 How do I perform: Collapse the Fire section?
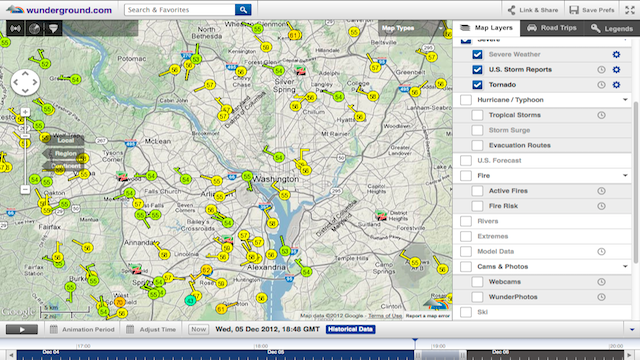pos(625,176)
